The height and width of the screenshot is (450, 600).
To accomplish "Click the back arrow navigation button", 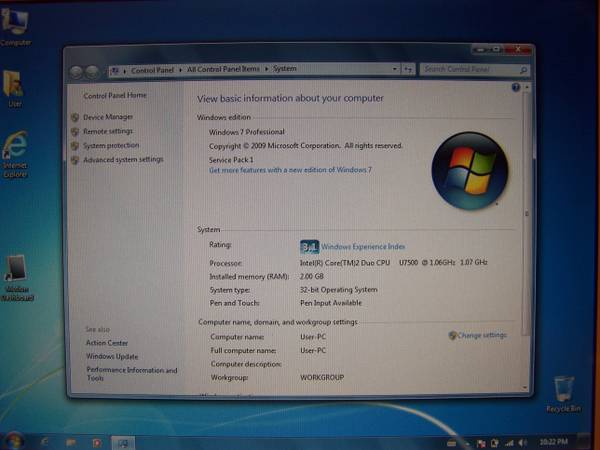I will tap(77, 71).
